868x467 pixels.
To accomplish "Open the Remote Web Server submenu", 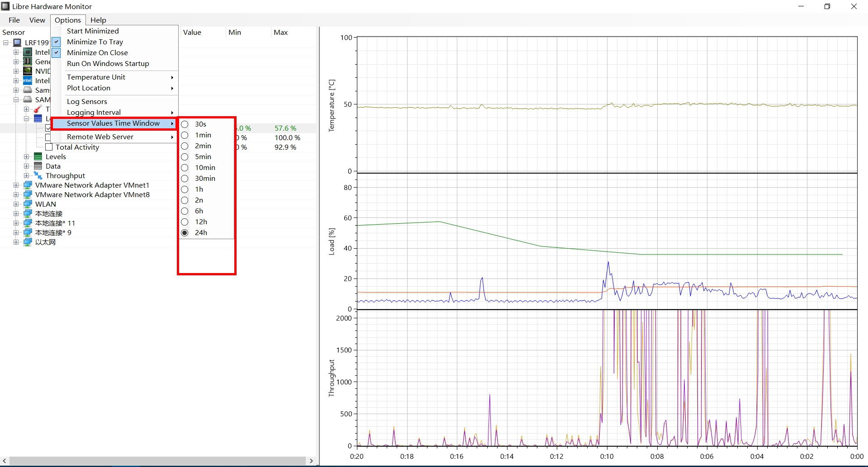I will 114,137.
